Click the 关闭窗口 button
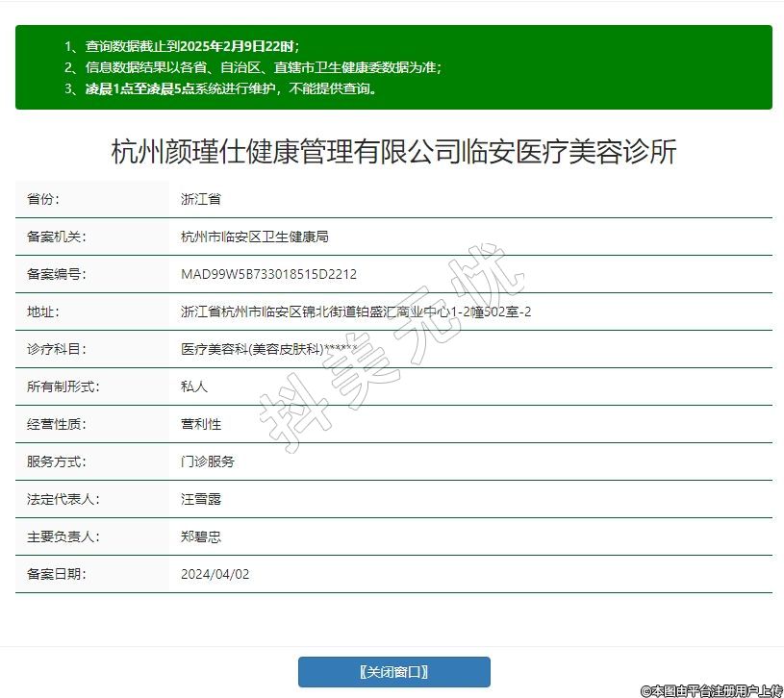 393,672
